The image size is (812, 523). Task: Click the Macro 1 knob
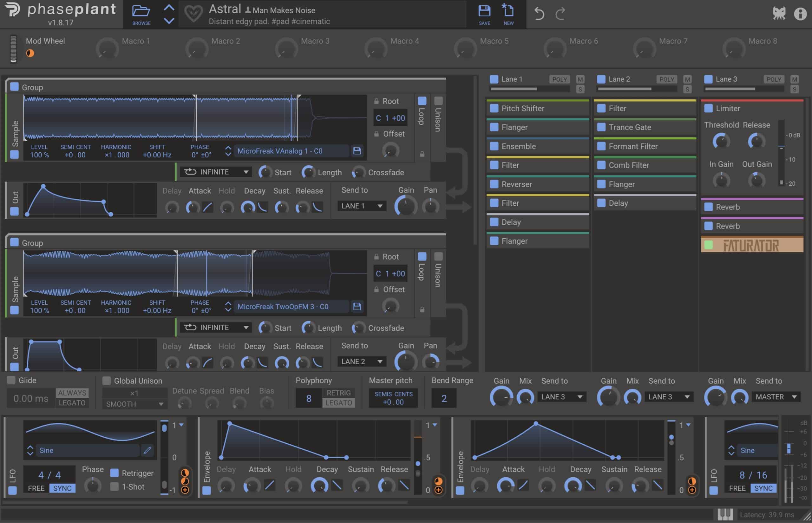pos(107,49)
